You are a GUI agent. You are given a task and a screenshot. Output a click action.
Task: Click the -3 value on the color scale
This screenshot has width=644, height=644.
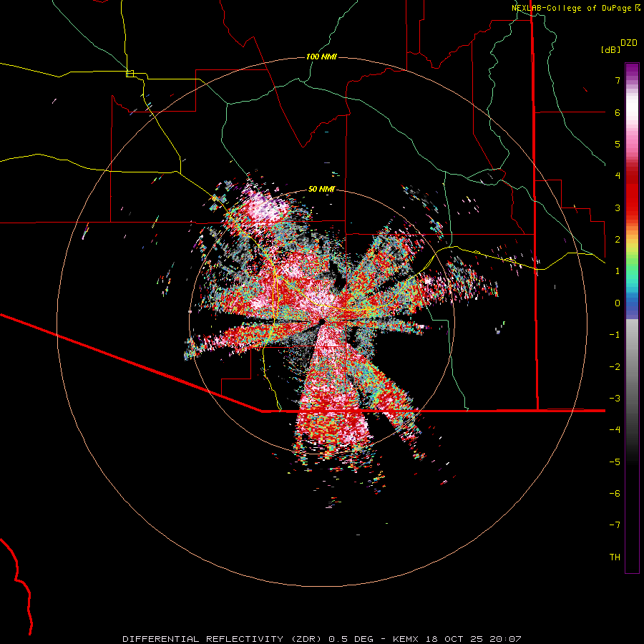pos(615,399)
